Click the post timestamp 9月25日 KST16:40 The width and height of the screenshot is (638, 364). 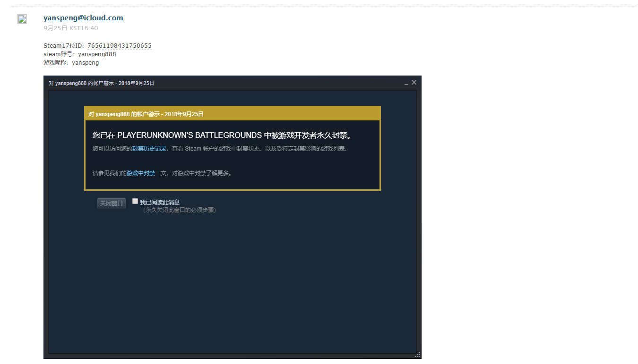71,28
